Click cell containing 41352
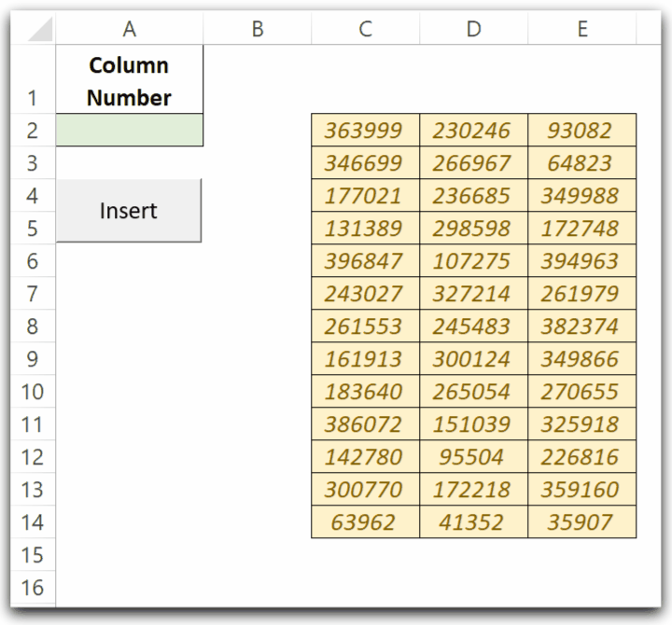 (x=473, y=521)
